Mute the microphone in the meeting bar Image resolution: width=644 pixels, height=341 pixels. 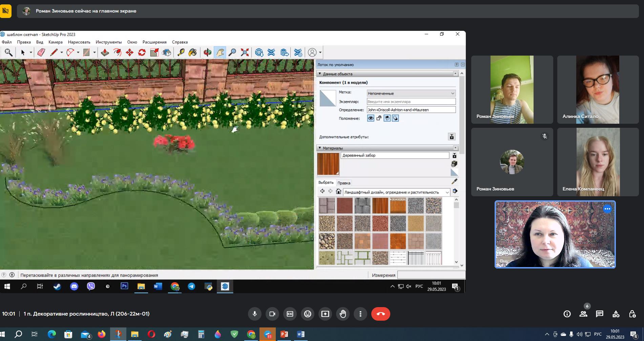point(255,314)
